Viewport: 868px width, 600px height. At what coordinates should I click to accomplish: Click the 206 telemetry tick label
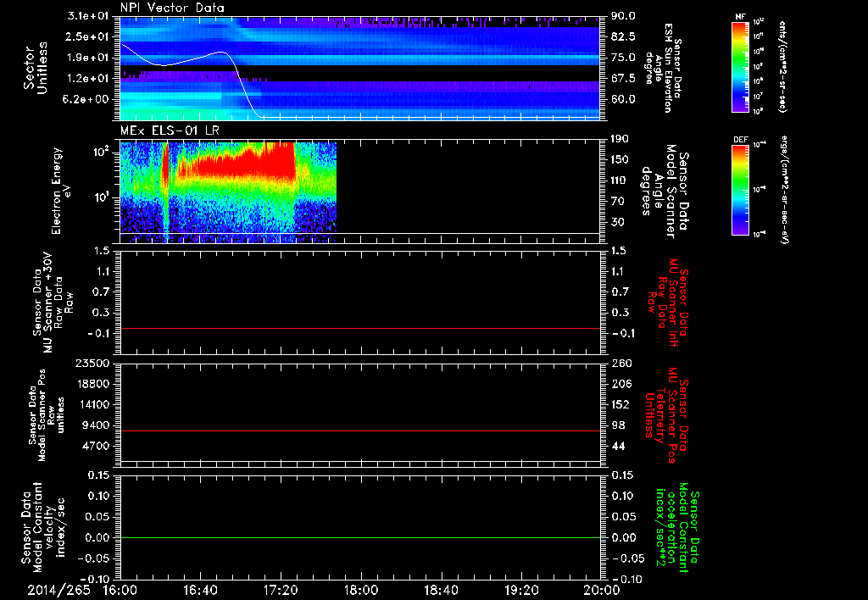621,384
